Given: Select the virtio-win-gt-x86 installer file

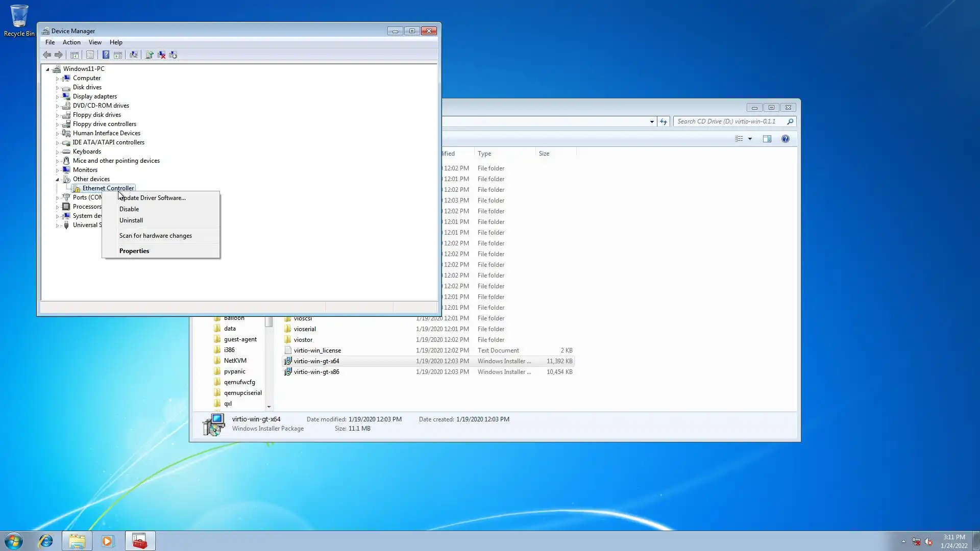Looking at the screenshot, I should [x=316, y=372].
